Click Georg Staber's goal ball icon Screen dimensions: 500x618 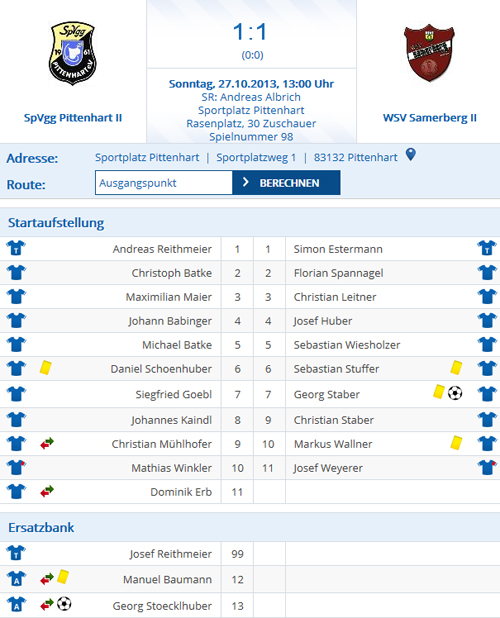(455, 393)
